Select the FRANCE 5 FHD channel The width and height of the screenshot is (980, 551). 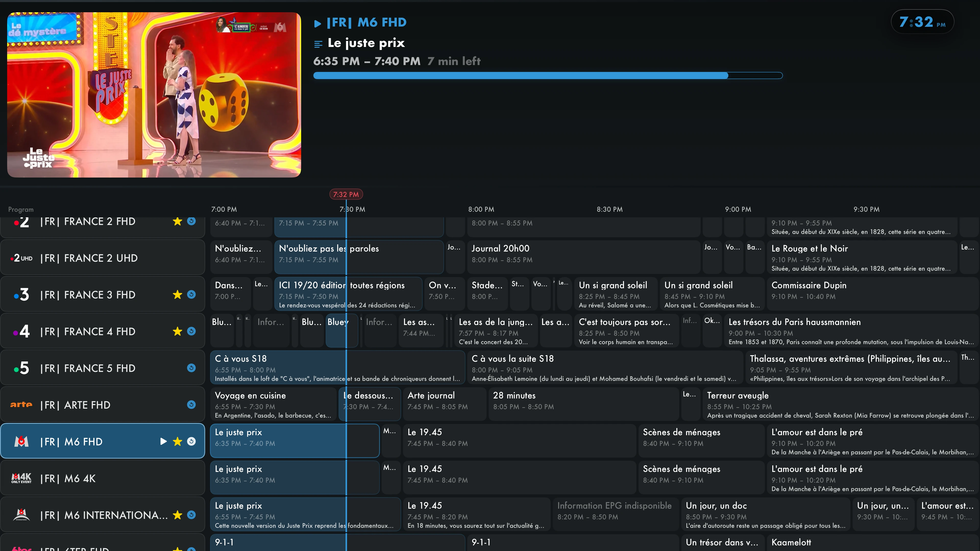(x=103, y=368)
